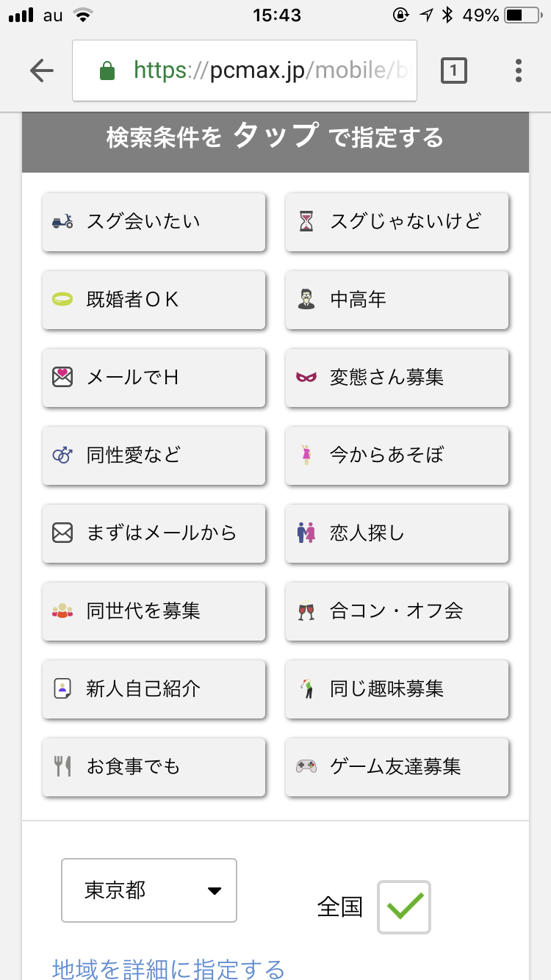Open the 東京都 prefecture dropdown
551x980 pixels.
point(148,890)
